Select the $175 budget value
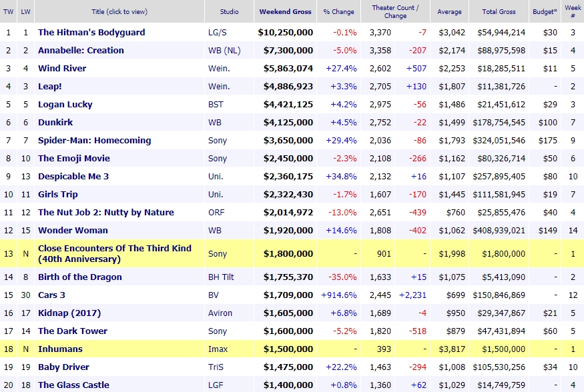Image resolution: width=584 pixels, height=392 pixels. click(548, 140)
